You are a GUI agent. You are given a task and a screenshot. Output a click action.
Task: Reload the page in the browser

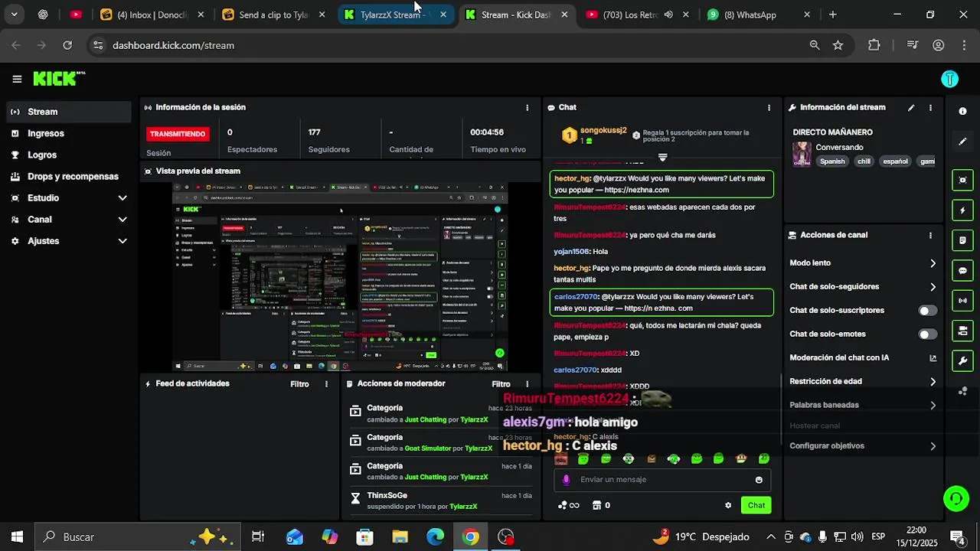[67, 45]
